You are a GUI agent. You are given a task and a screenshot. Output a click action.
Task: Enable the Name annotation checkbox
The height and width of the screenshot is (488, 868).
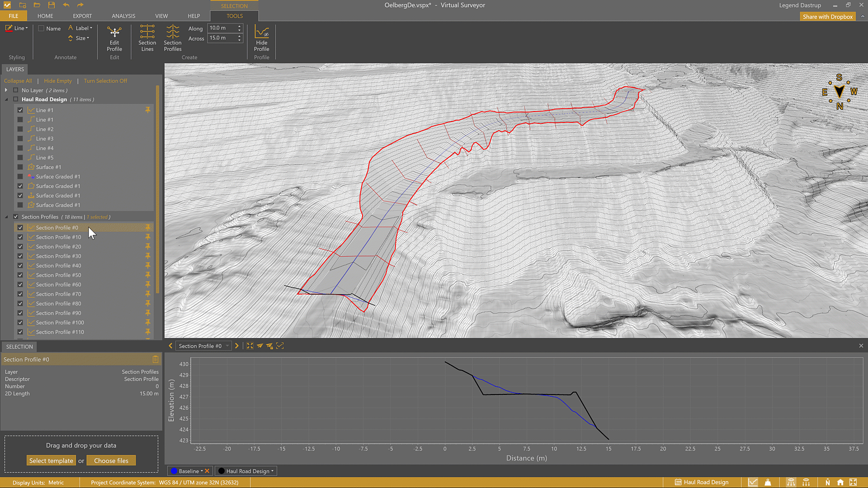coord(41,28)
